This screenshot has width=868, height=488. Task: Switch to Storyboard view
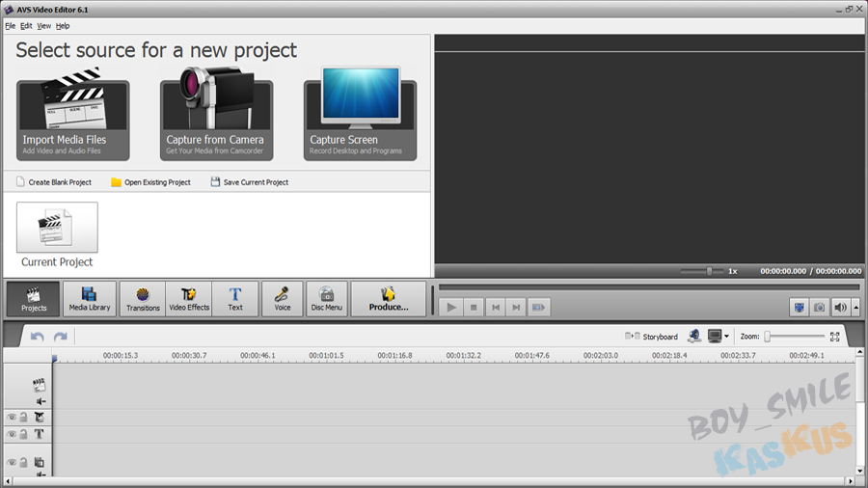652,337
